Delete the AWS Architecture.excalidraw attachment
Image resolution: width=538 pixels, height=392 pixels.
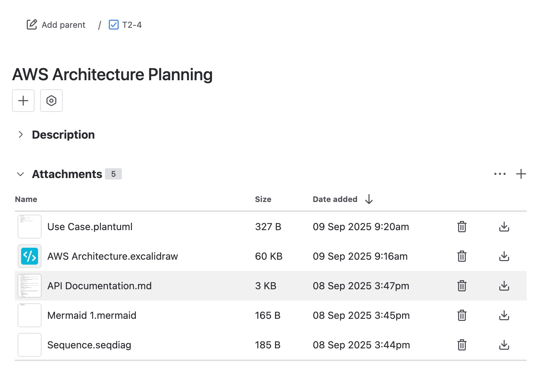click(x=462, y=256)
